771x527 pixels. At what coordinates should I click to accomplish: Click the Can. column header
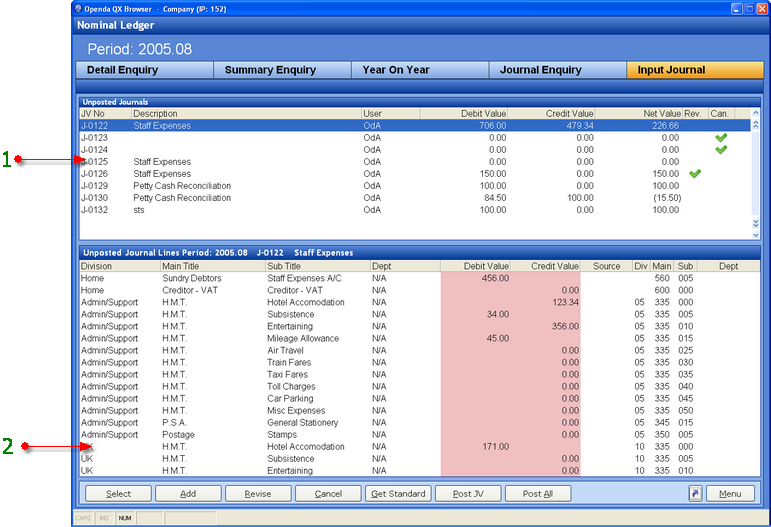721,114
